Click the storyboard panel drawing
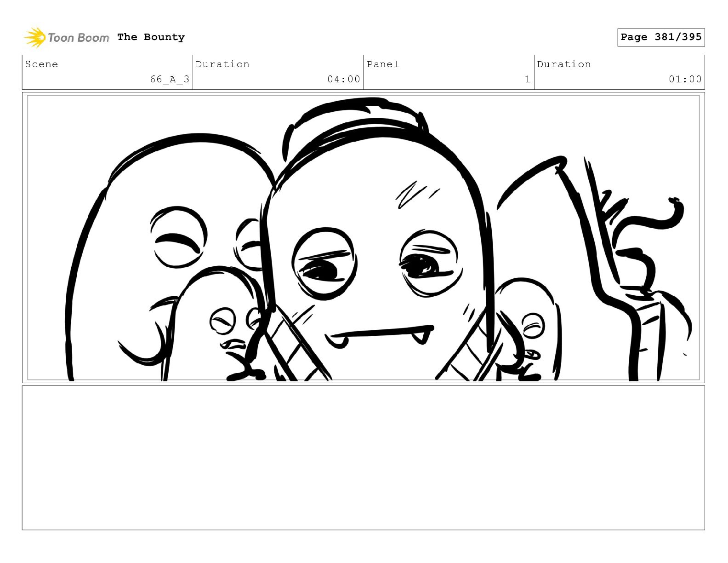This screenshot has height=563, width=728. (364, 238)
